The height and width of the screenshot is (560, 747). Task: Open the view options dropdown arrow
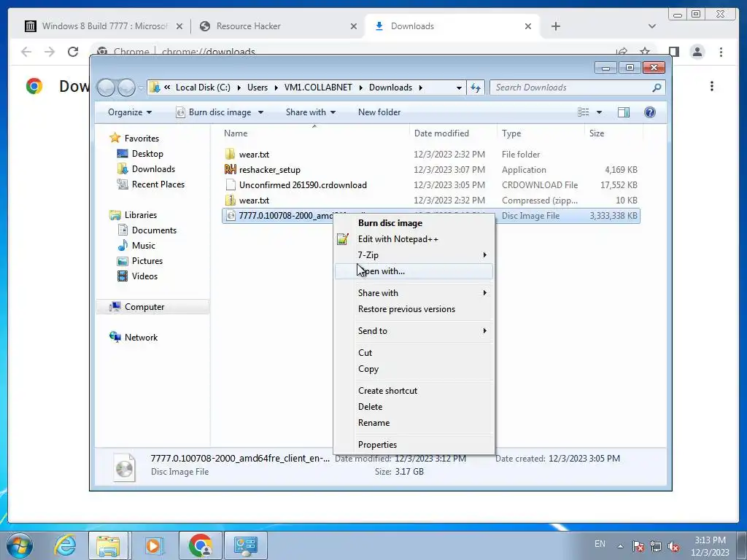(x=600, y=112)
